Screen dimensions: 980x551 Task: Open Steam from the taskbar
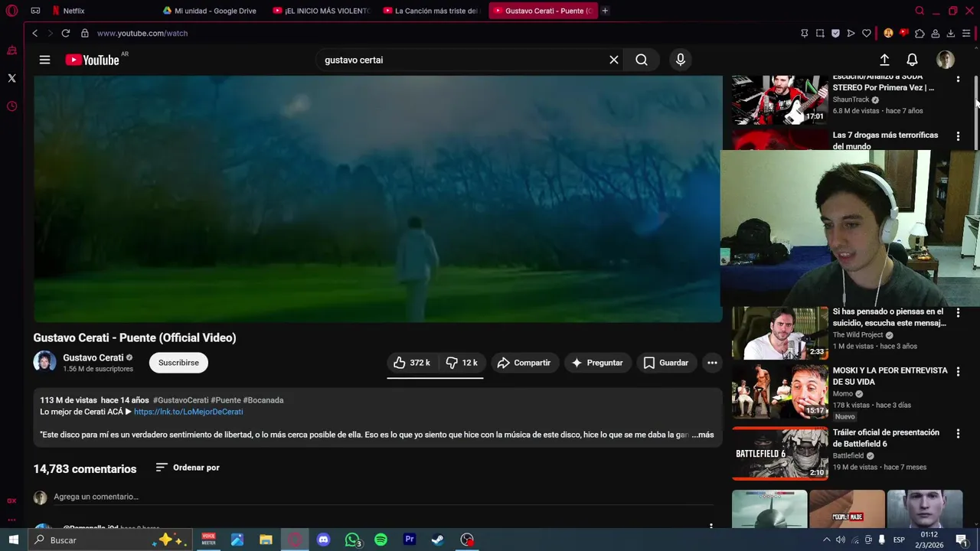click(437, 540)
